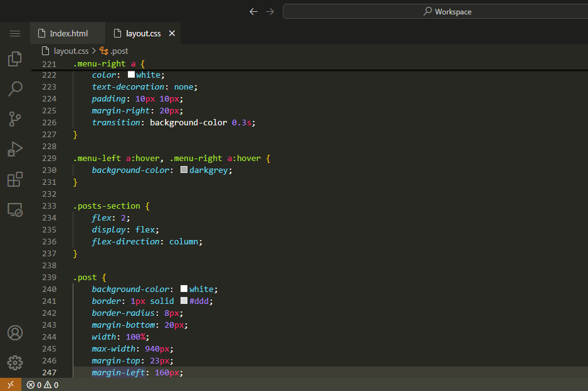Open the Explorer view in activity bar

[x=15, y=59]
